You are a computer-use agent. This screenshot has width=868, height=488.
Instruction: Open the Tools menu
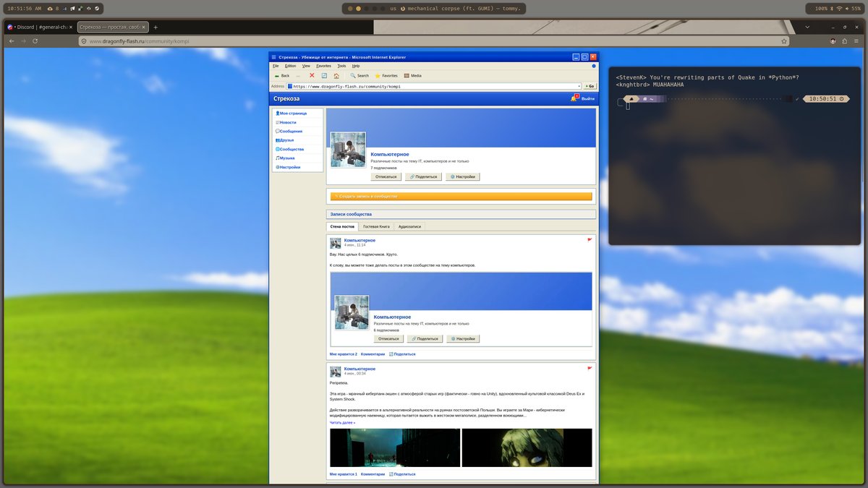341,66
